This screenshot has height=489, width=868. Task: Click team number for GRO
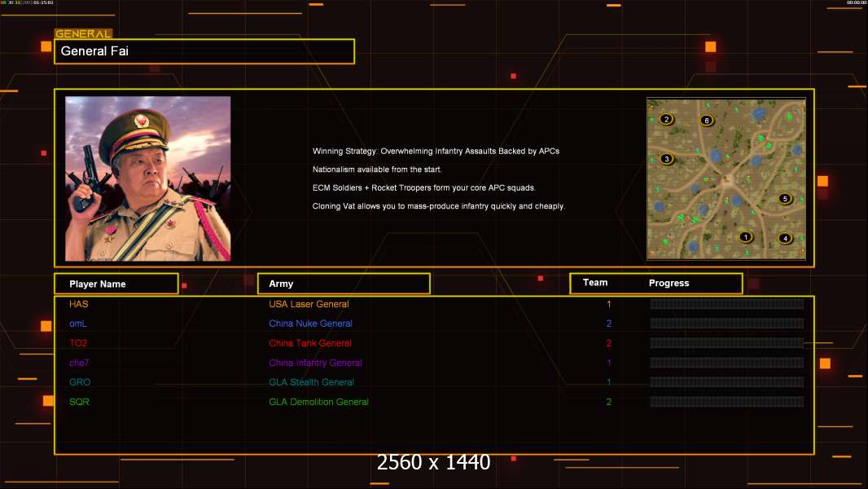pyautogui.click(x=609, y=382)
